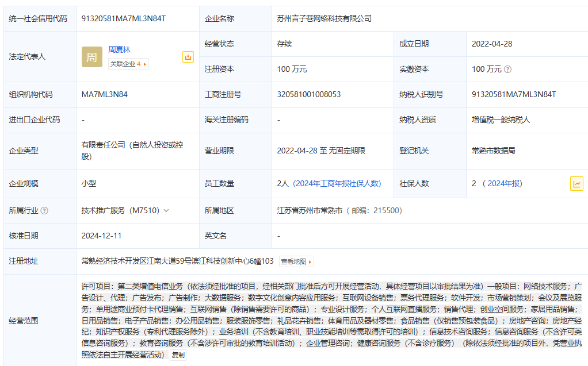Click the 复制 button after 经营范围
Image resolution: width=588 pixels, height=366 pixels.
click(x=178, y=355)
